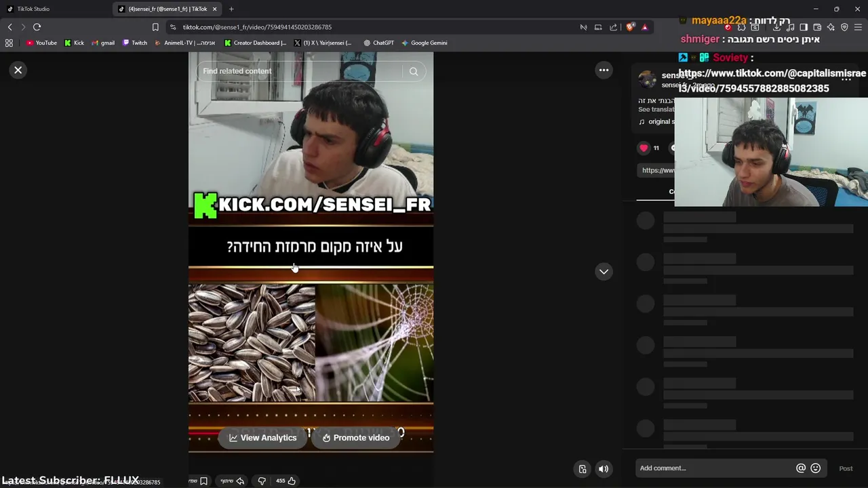Open the three-dot more options above video

(x=604, y=70)
